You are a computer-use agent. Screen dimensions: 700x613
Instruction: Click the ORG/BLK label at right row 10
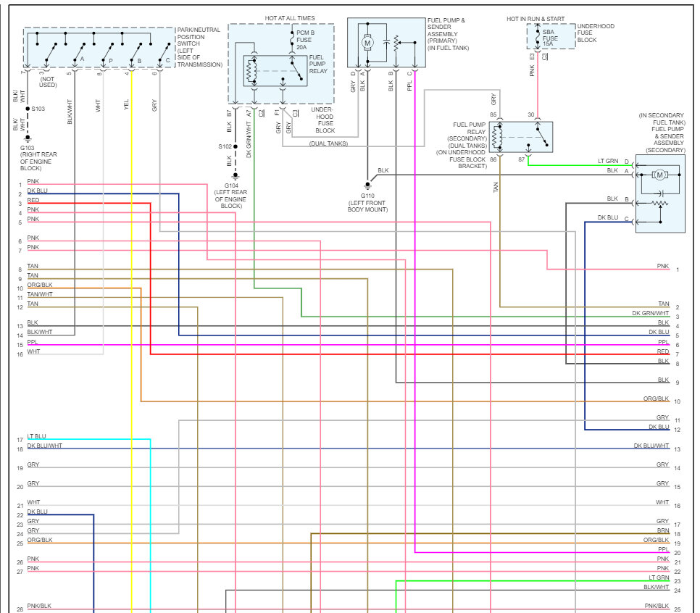(656, 399)
